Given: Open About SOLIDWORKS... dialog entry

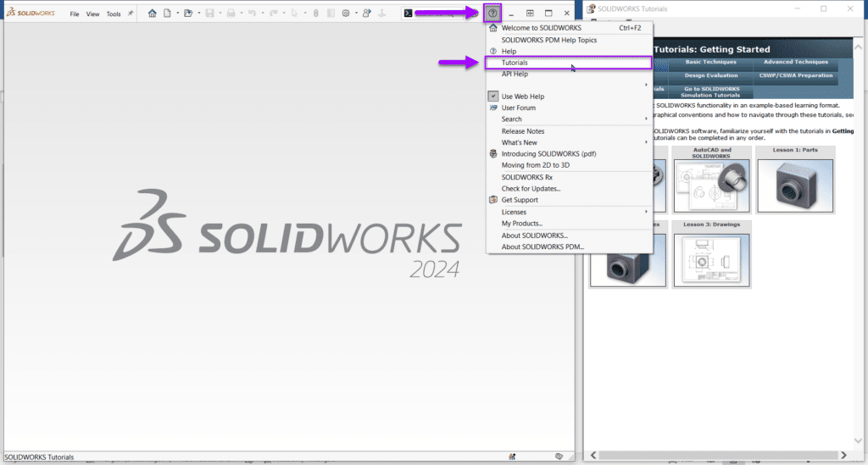Looking at the screenshot, I should tap(569, 235).
